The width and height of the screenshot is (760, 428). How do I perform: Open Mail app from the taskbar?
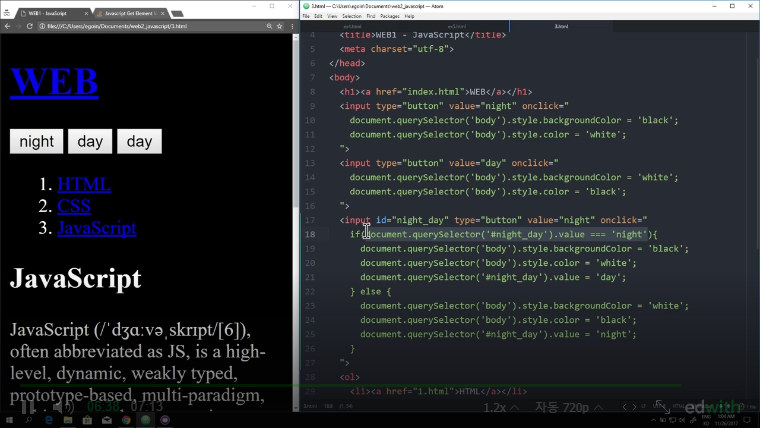tap(107, 420)
